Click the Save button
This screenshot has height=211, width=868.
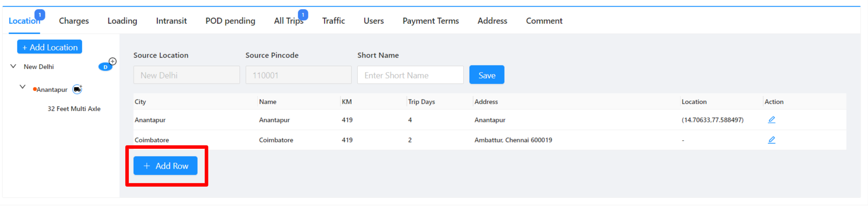click(x=487, y=75)
